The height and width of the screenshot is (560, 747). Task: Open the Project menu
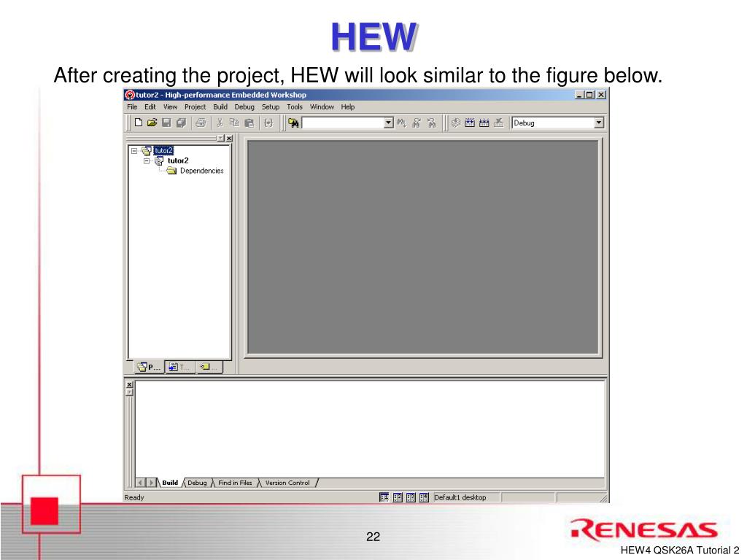(195, 107)
